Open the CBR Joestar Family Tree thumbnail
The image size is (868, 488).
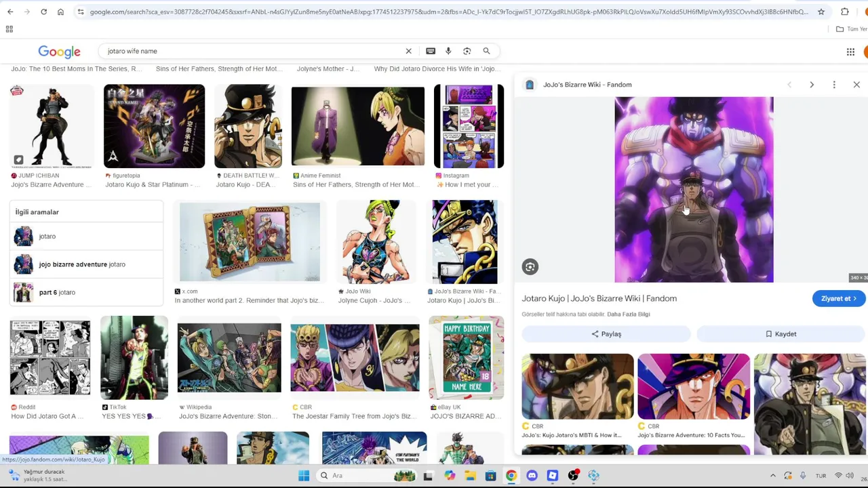pos(355,358)
